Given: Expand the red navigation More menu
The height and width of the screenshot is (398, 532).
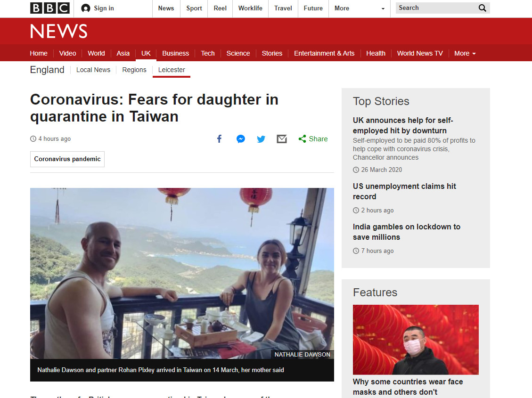Looking at the screenshot, I should (465, 53).
